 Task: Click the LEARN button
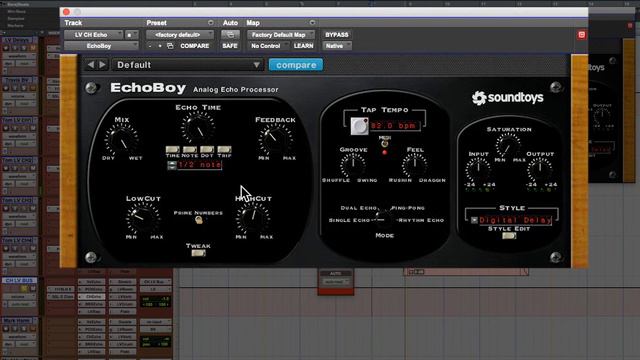click(x=304, y=46)
